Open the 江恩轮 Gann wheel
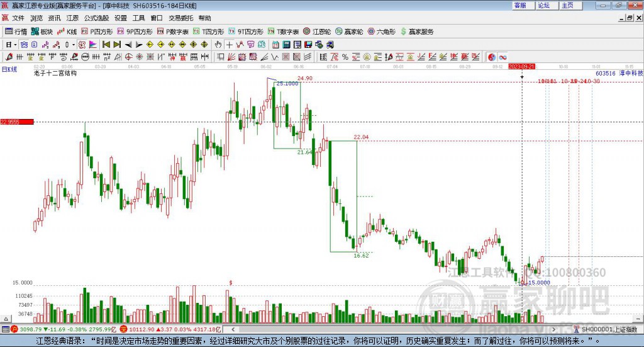 click(317, 31)
